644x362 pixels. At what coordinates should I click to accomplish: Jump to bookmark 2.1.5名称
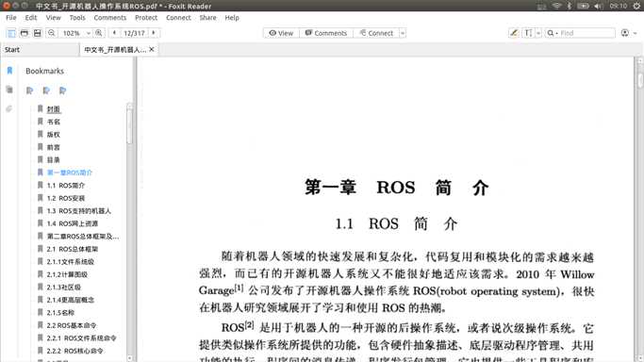(x=60, y=313)
